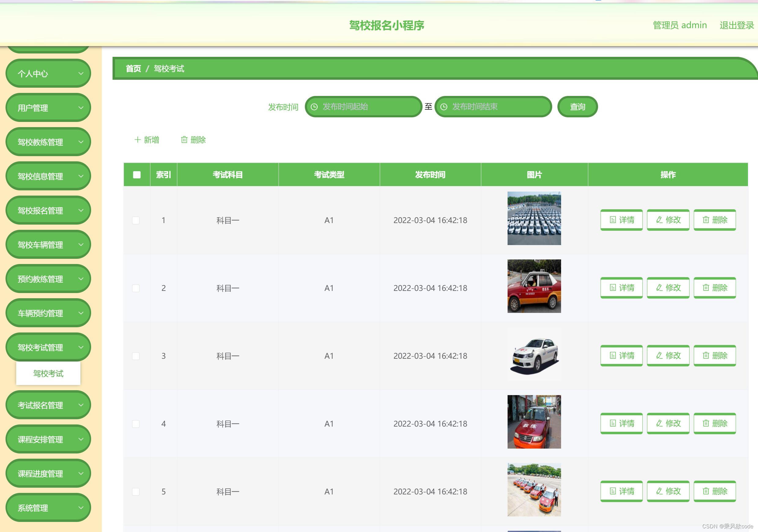This screenshot has height=532, width=758.
Task: Collapse the 驾校考试管理 sidebar menu
Action: (48, 347)
